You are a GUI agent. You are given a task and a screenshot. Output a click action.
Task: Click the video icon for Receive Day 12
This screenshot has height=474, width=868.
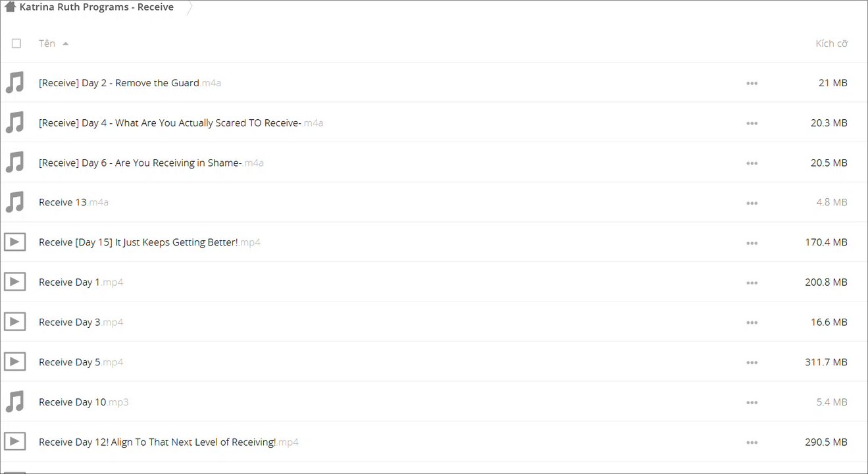pyautogui.click(x=14, y=442)
